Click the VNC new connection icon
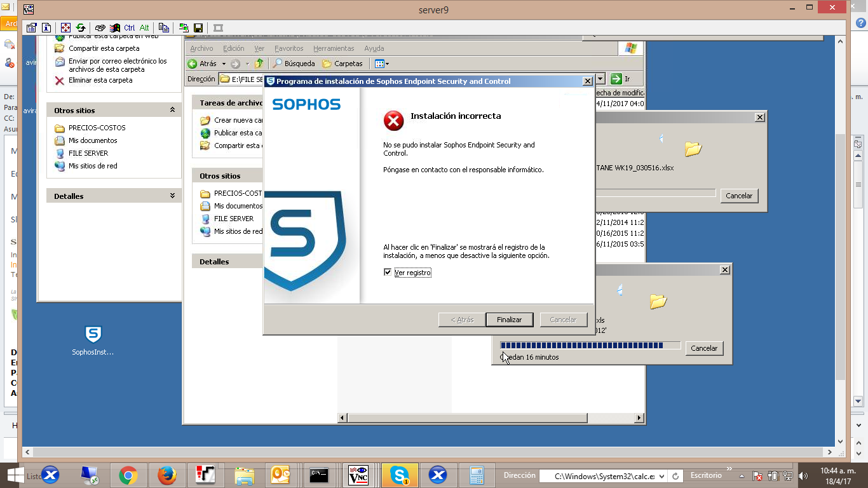This screenshot has width=868, height=488. click(x=184, y=27)
